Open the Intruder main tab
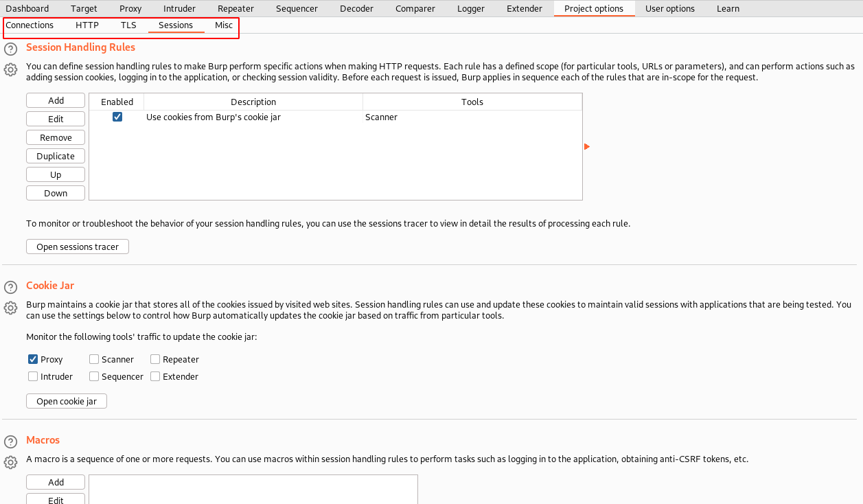This screenshot has height=504, width=863. point(179,9)
